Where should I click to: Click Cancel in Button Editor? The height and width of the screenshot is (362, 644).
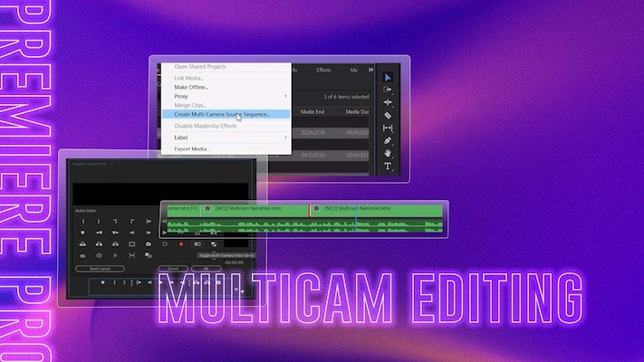pos(172,269)
